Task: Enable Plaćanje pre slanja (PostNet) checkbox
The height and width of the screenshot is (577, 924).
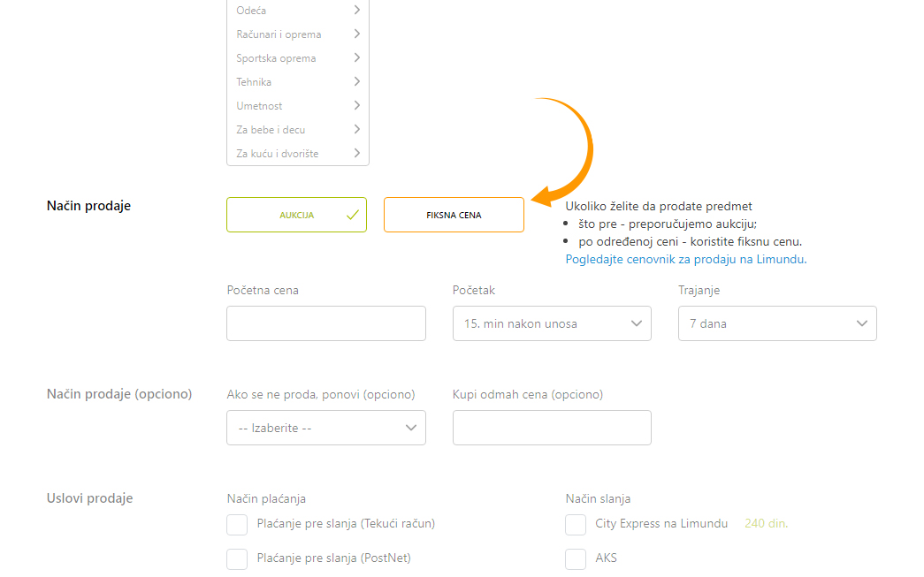Action: 237,558
